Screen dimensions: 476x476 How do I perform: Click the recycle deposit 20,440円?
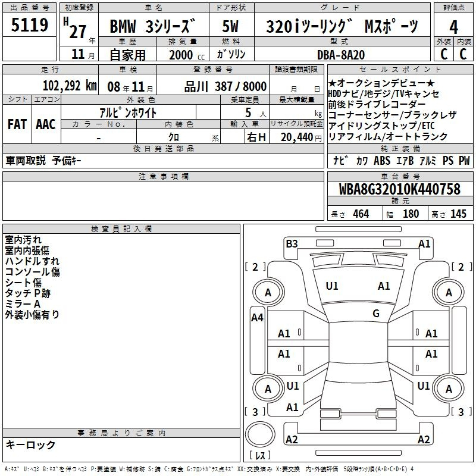pos(301,137)
